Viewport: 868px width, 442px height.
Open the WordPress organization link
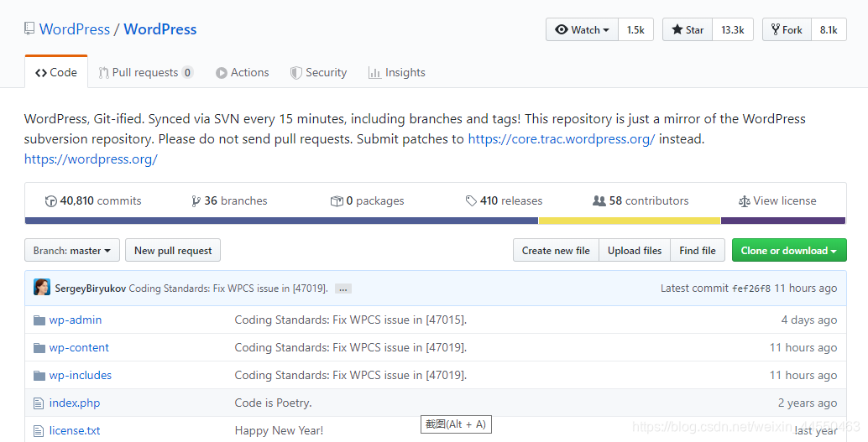coord(75,29)
